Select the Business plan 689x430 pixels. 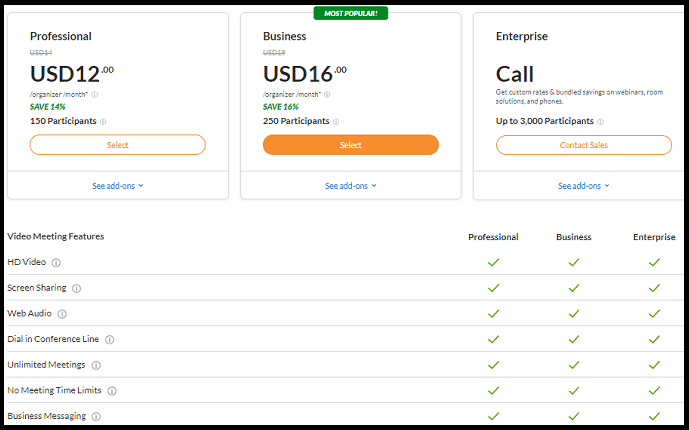point(351,145)
